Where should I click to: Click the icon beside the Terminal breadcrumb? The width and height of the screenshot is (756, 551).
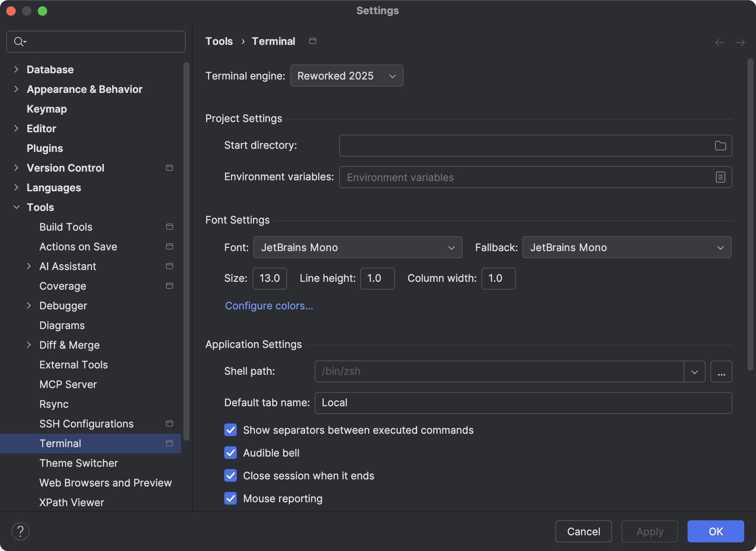tap(313, 41)
